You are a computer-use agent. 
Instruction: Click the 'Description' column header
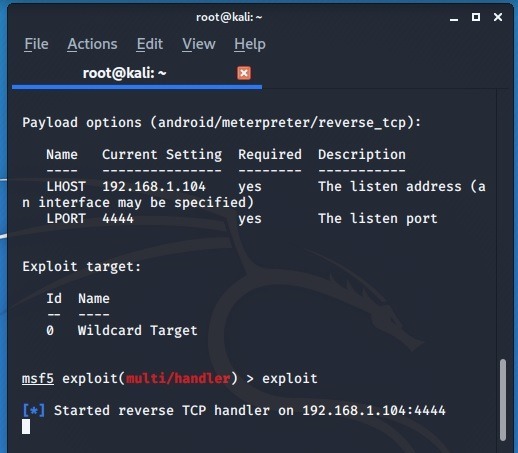(x=362, y=155)
